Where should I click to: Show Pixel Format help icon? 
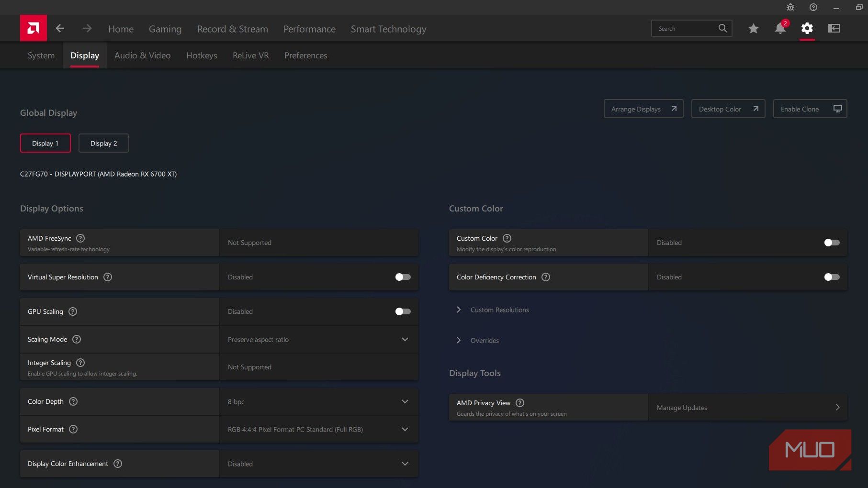coord(73,429)
